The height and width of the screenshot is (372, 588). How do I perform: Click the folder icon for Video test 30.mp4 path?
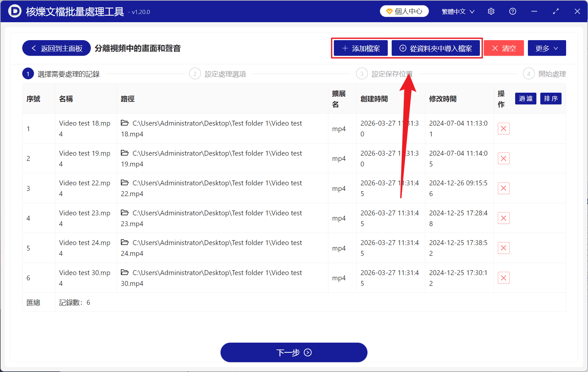coord(125,273)
